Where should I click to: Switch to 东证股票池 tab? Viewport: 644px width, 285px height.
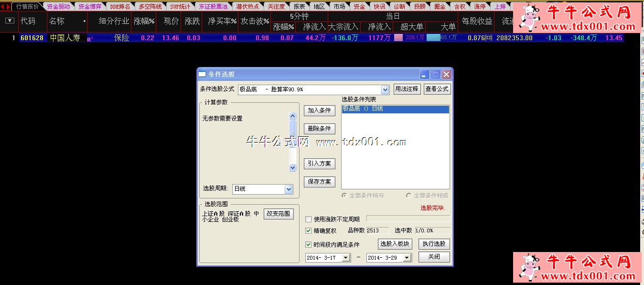pyautogui.click(x=213, y=6)
